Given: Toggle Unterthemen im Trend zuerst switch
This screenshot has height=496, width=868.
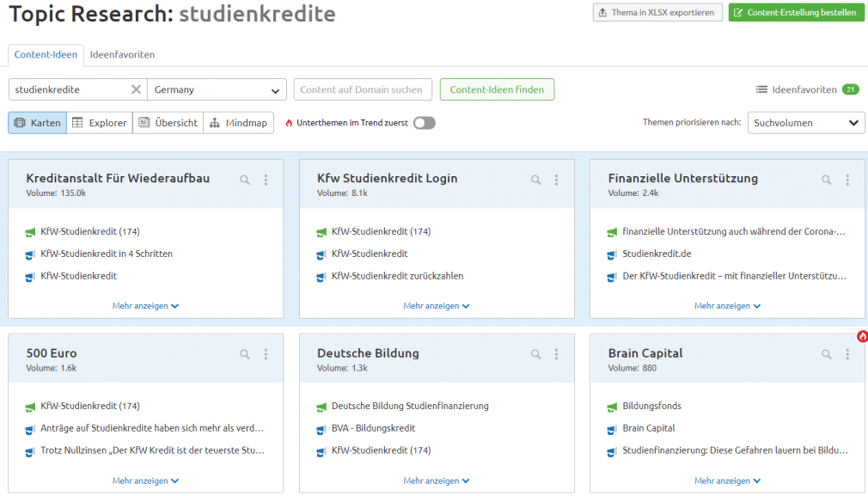Looking at the screenshot, I should point(425,123).
